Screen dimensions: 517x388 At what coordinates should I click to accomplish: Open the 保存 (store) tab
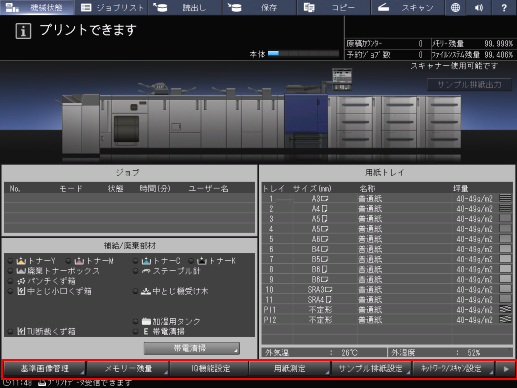[259, 7]
